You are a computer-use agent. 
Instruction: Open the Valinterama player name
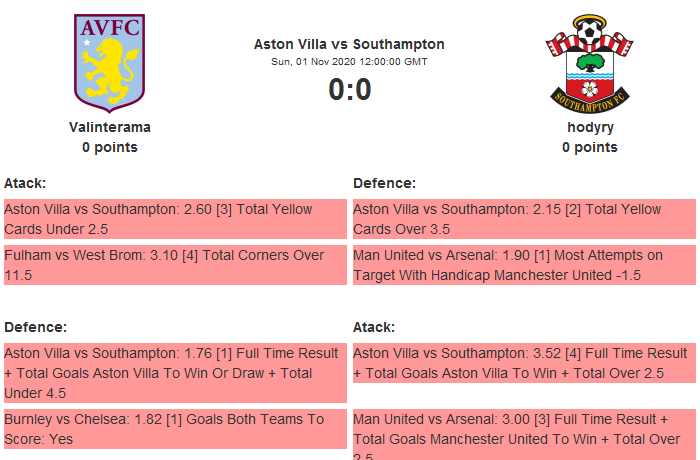pyautogui.click(x=110, y=127)
